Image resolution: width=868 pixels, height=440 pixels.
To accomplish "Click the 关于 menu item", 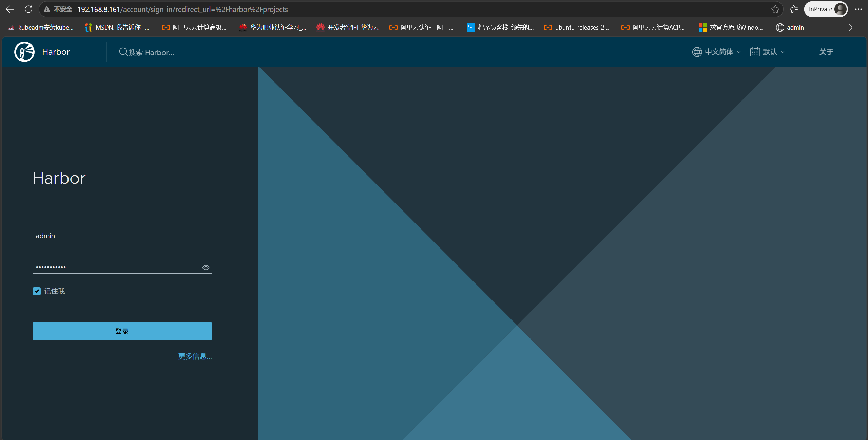I will click(826, 52).
